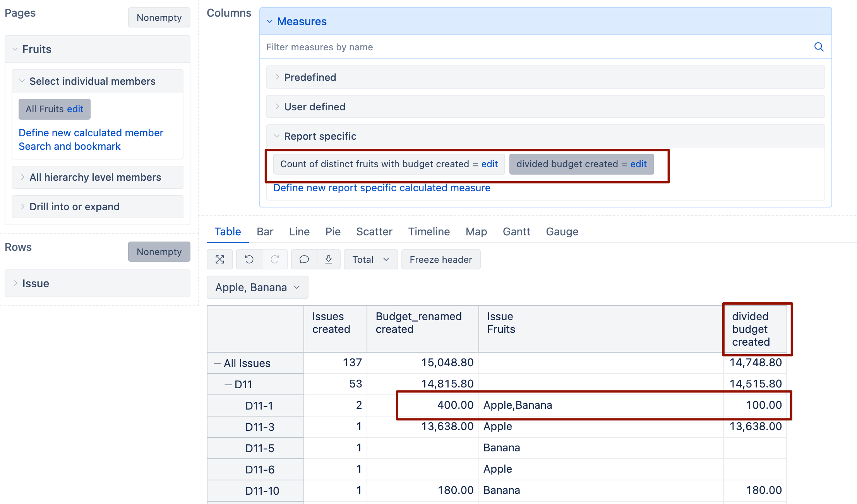Viewport: 857px width, 504px height.
Task: Toggle the Freeze header button
Action: click(x=441, y=259)
